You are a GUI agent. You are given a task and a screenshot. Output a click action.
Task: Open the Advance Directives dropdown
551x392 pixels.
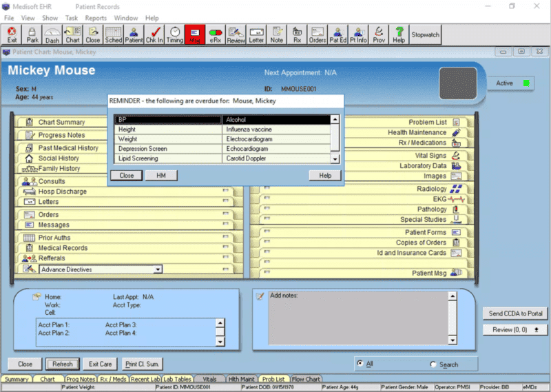[158, 269]
